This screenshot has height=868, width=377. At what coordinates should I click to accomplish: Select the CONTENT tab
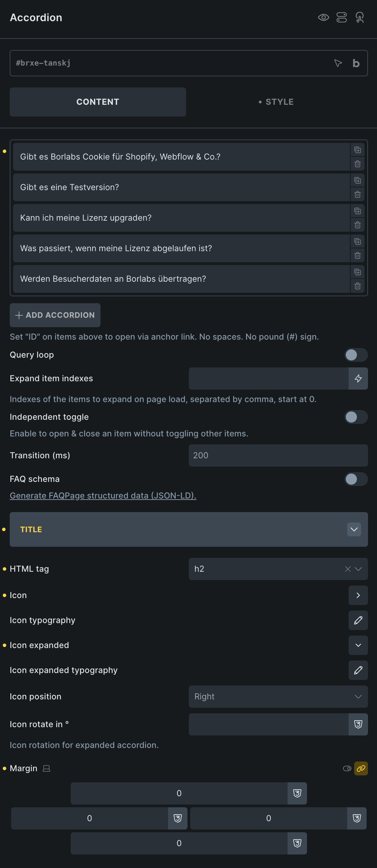pyautogui.click(x=98, y=102)
